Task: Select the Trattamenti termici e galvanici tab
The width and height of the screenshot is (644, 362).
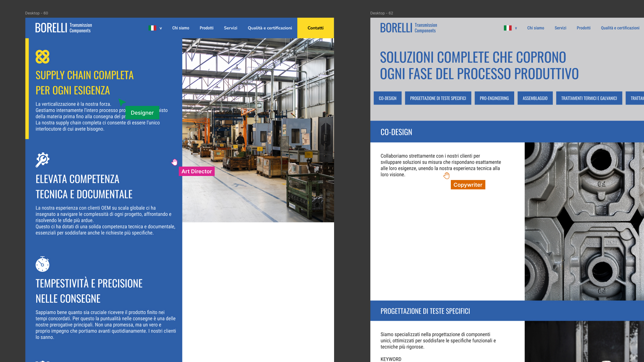Action: pos(589,98)
